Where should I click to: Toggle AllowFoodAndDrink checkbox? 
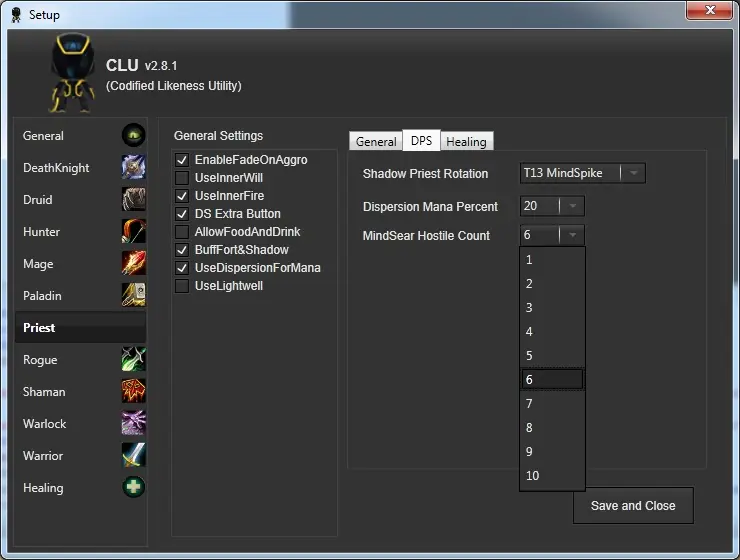(x=182, y=232)
